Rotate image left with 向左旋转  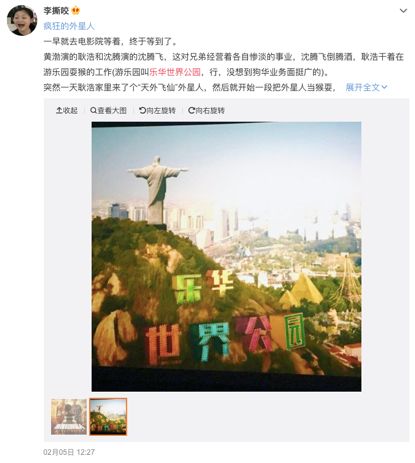tap(157, 110)
